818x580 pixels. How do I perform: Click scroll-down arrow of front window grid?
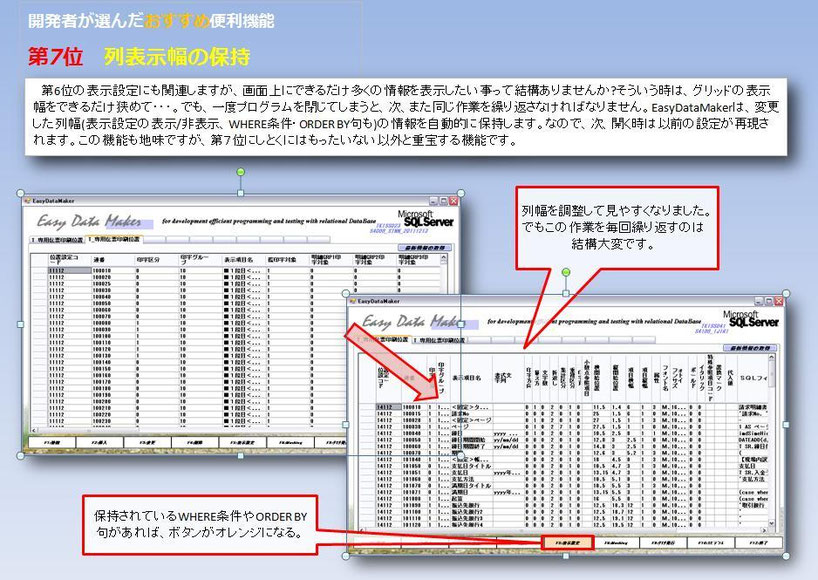click(772, 523)
